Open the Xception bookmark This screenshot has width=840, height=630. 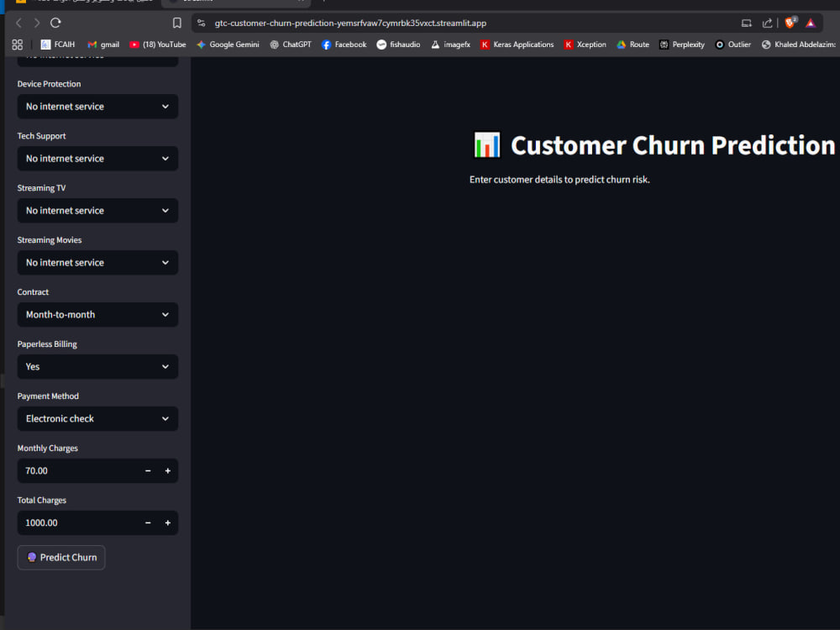585,45
